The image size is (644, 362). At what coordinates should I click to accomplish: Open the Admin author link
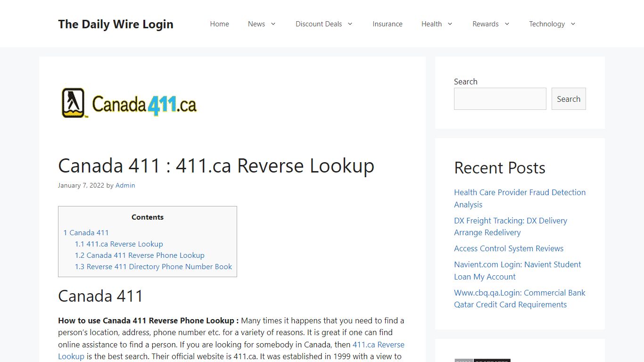[125, 185]
